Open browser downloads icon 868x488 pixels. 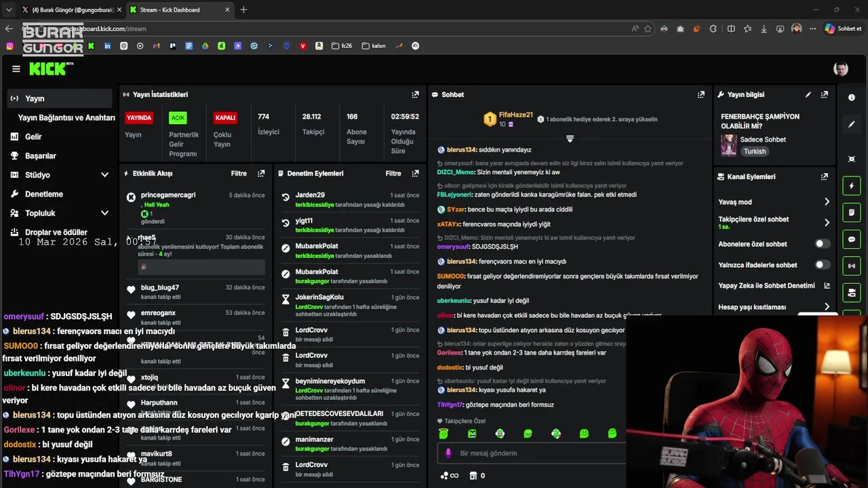pos(764,28)
